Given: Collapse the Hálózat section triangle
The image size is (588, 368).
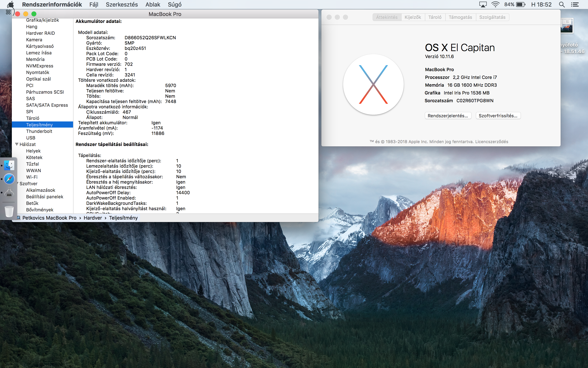Looking at the screenshot, I should point(17,144).
